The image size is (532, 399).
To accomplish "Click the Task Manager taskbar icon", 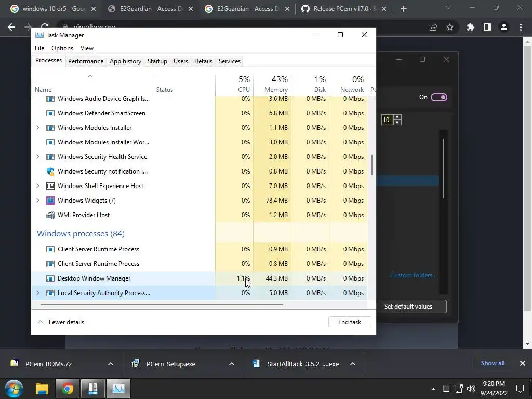I will (x=118, y=389).
